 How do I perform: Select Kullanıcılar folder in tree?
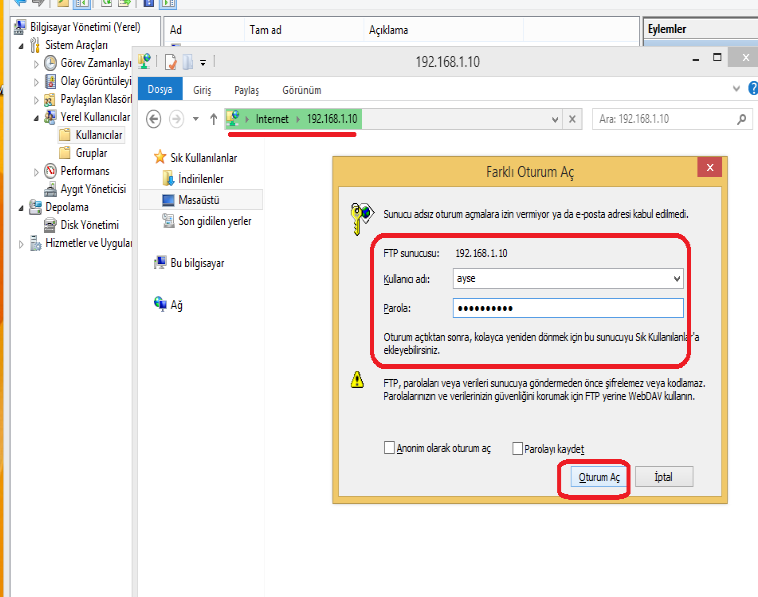(x=98, y=135)
